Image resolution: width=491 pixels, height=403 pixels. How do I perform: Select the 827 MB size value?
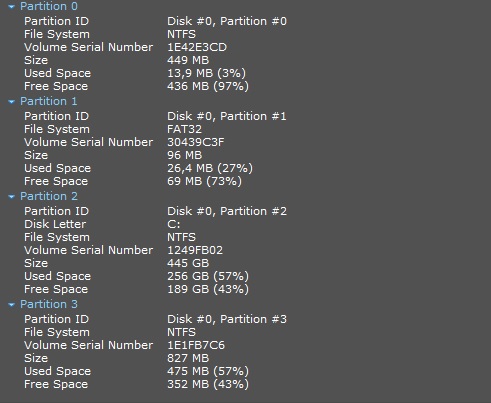(188, 358)
